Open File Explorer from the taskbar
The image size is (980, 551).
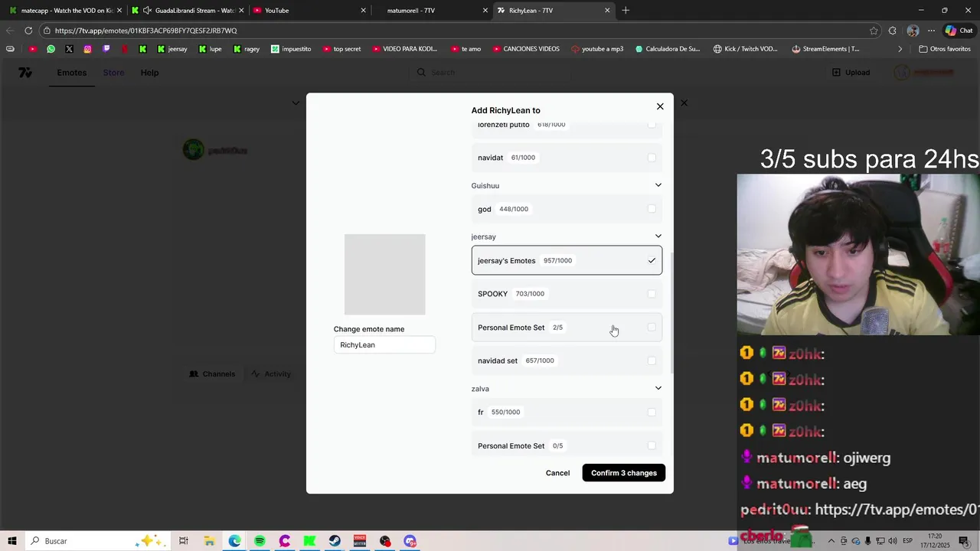[209, 541]
